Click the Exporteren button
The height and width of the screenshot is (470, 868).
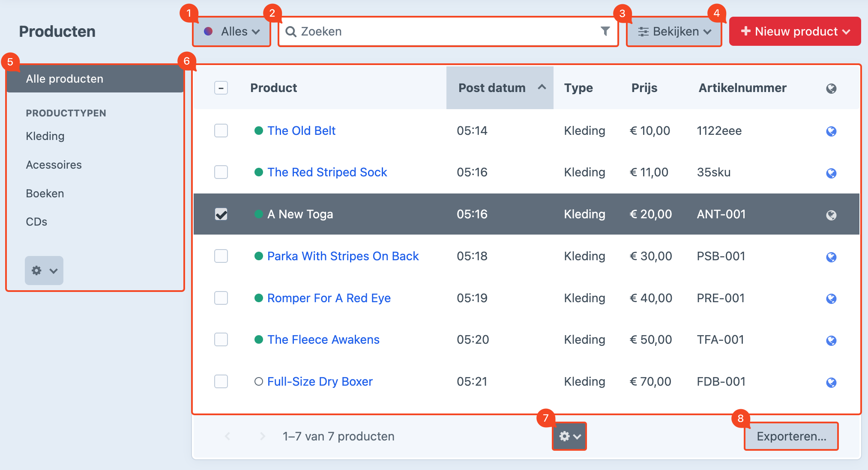[x=791, y=436]
